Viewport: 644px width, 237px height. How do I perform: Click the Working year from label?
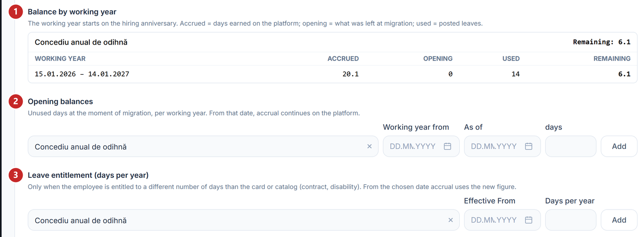(x=416, y=127)
